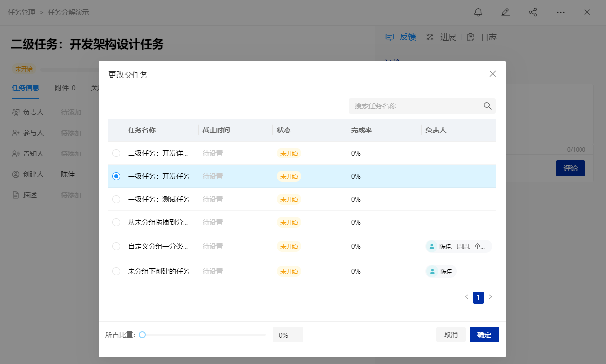Go to next page arrow

tap(490, 297)
